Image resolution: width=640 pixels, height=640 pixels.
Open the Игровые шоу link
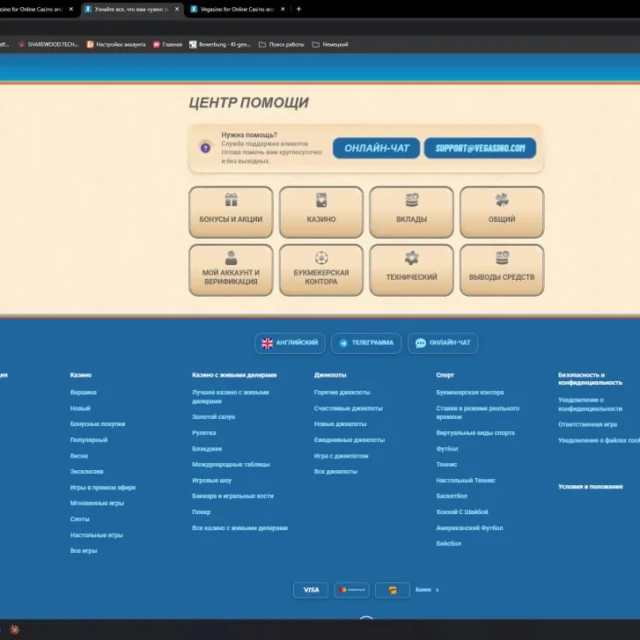[212, 480]
